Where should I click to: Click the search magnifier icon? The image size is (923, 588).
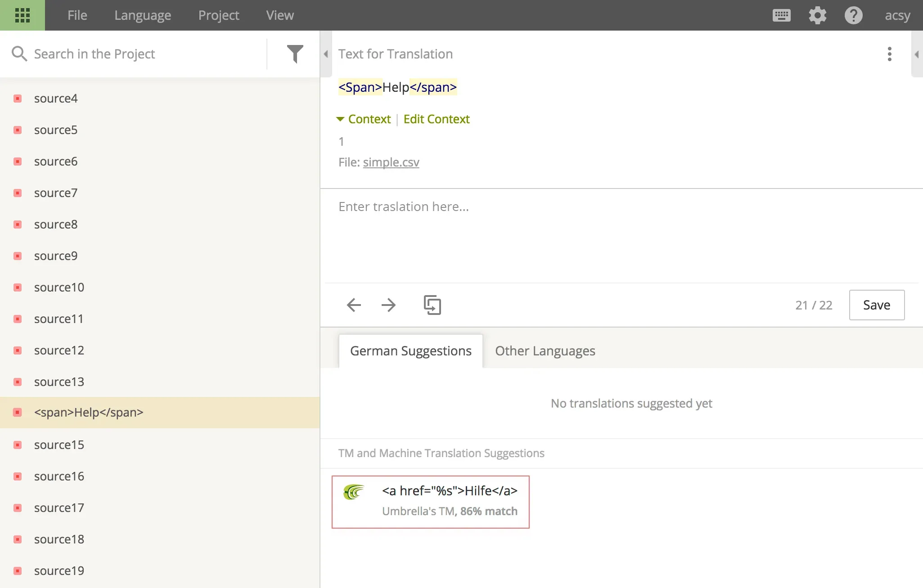[x=19, y=54]
